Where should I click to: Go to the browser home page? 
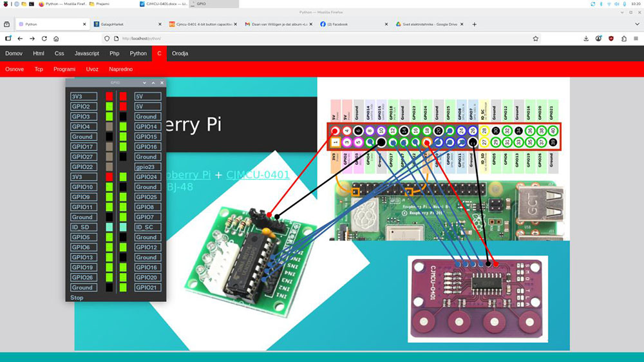point(56,39)
